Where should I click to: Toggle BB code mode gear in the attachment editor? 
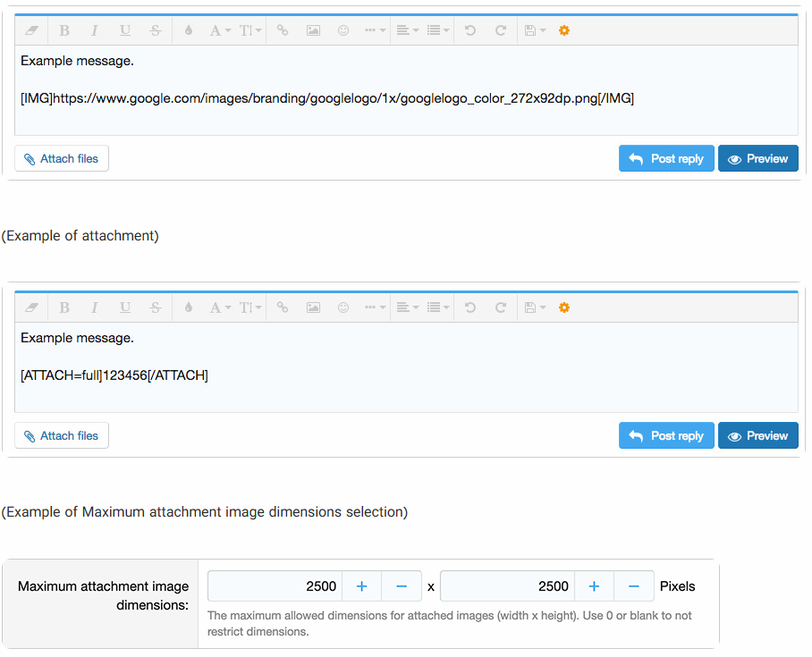[x=564, y=307]
